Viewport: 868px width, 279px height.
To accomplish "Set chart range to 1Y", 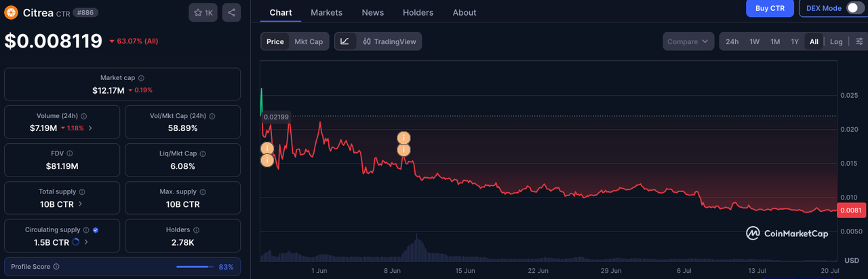I will tap(795, 41).
